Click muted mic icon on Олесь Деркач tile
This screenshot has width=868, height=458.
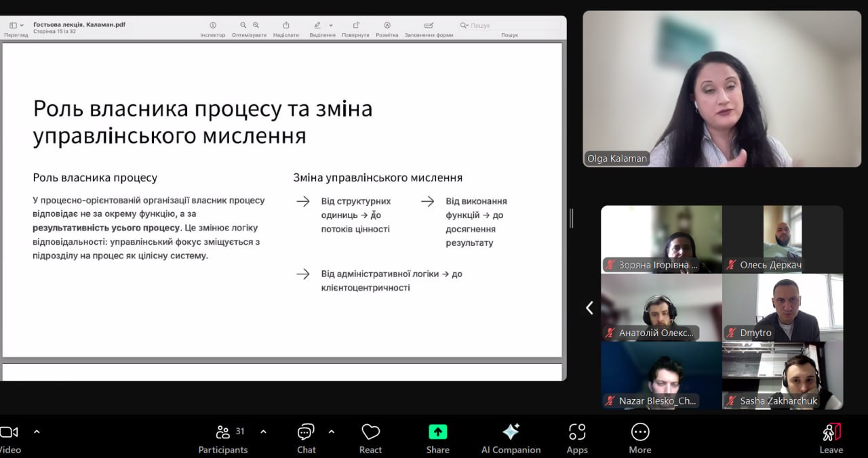pos(731,265)
